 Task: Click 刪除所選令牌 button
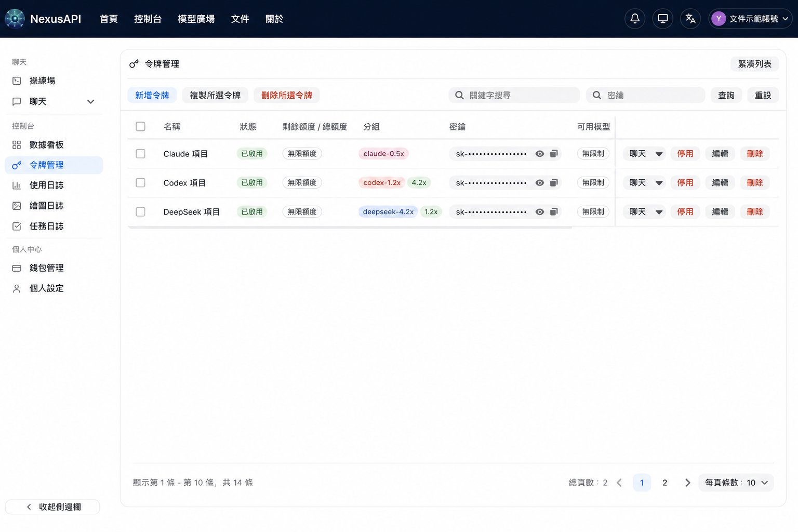[287, 95]
